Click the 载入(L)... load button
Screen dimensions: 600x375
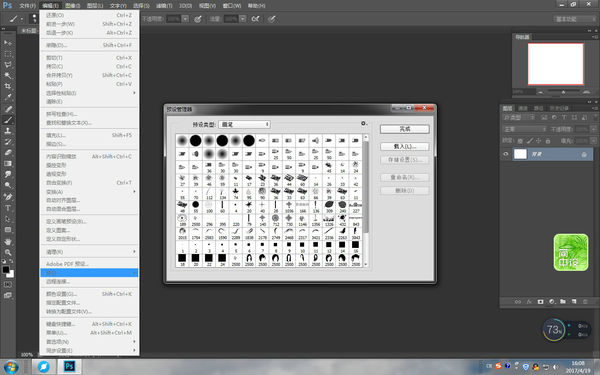click(x=404, y=147)
